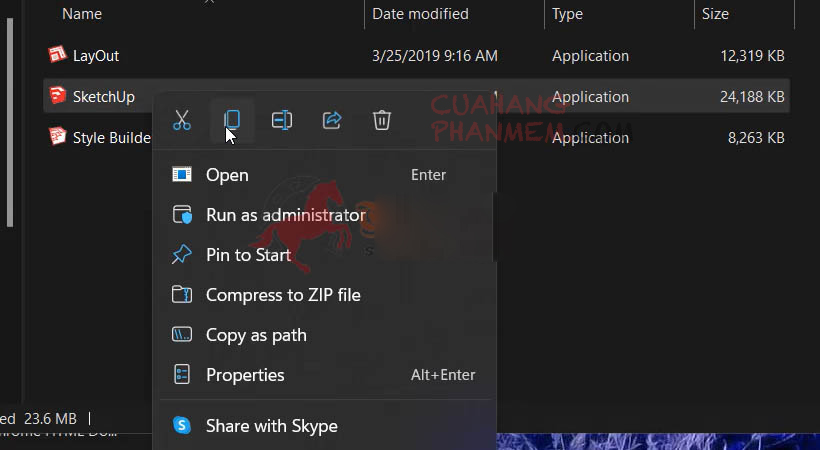The height and width of the screenshot is (450, 820).
Task: Open Properties from the context menu
Action: pyautogui.click(x=245, y=375)
